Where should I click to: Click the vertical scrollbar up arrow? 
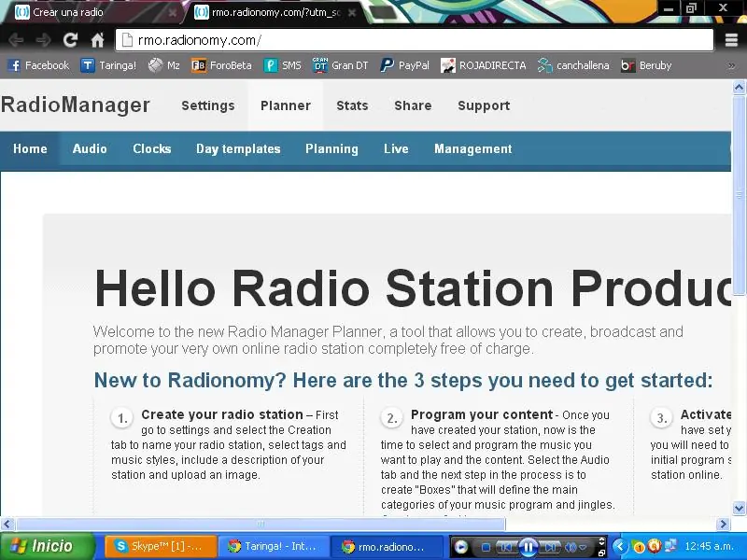pyautogui.click(x=739, y=87)
